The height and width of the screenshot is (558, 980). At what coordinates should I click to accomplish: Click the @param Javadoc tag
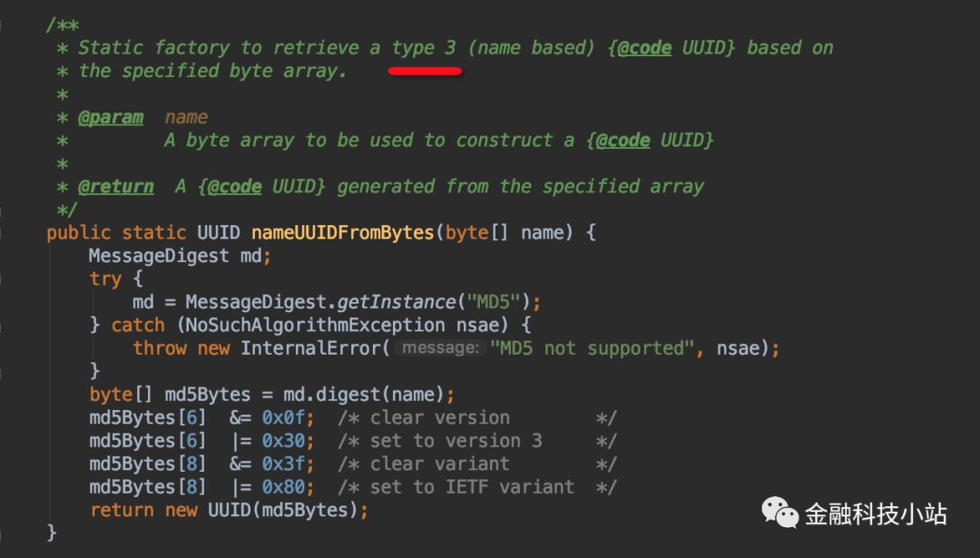111,117
